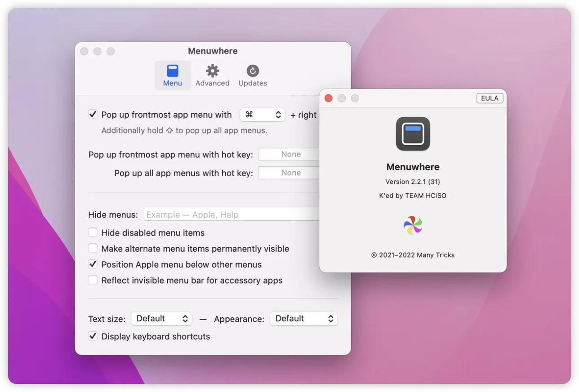Click the Menuwhere app icon in About window
The width and height of the screenshot is (579, 392).
[x=413, y=134]
